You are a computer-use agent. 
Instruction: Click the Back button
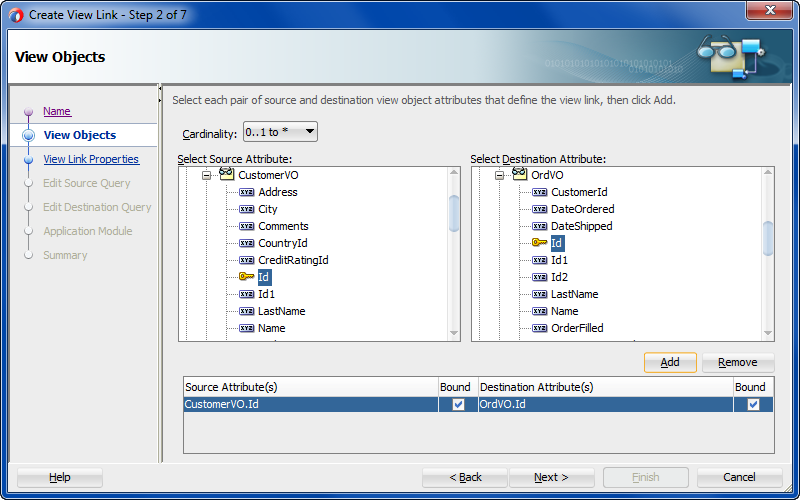[x=465, y=478]
